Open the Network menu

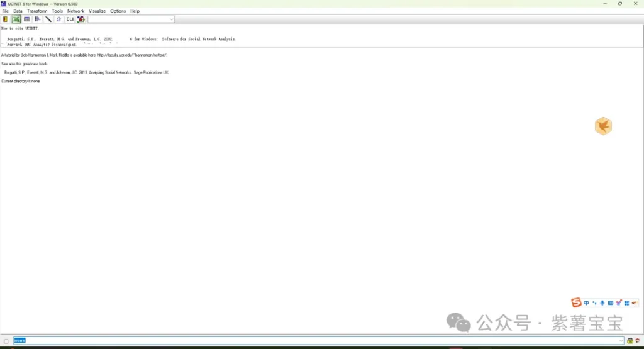(x=75, y=11)
